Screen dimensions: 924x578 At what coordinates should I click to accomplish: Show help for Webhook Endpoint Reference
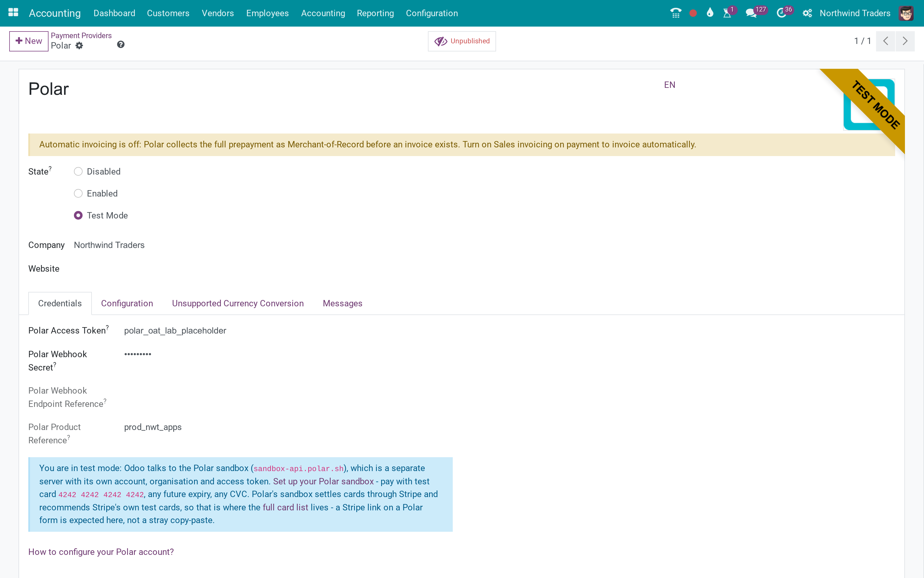[105, 401]
